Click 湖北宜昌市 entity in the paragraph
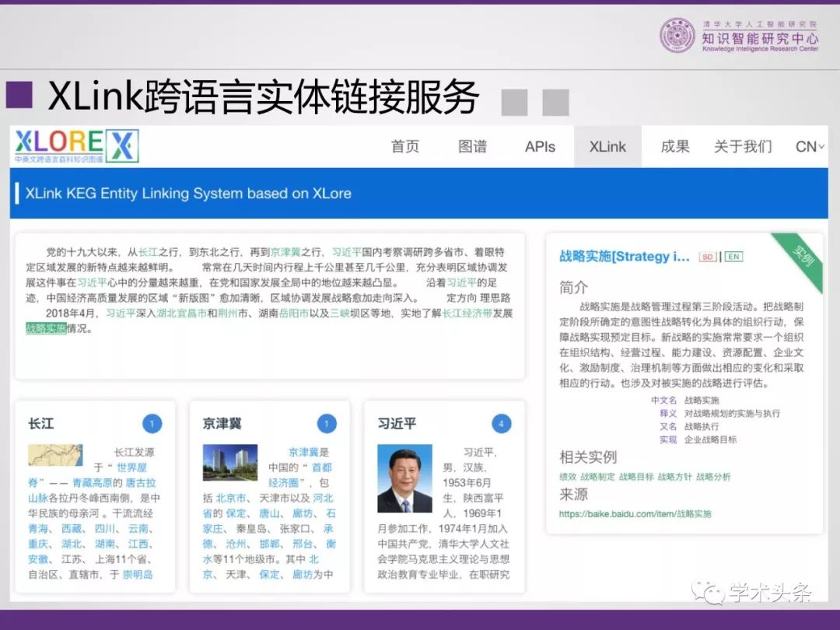The image size is (840, 630). coord(181,313)
